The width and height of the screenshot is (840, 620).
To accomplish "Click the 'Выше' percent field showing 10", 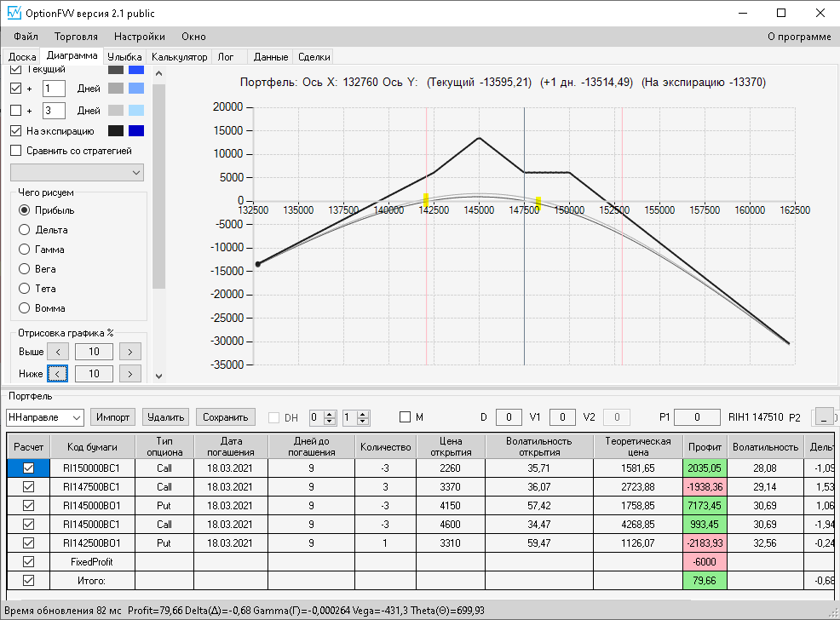I will click(94, 352).
